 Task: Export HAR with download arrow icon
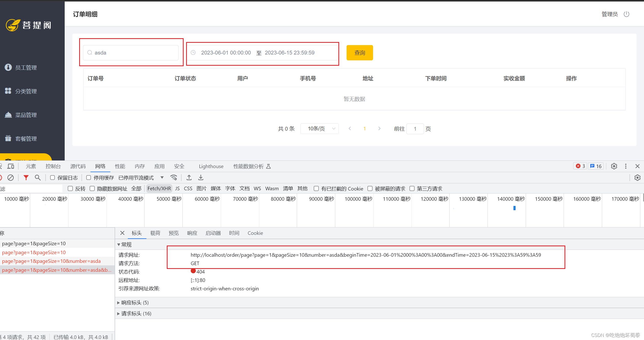pyautogui.click(x=201, y=178)
